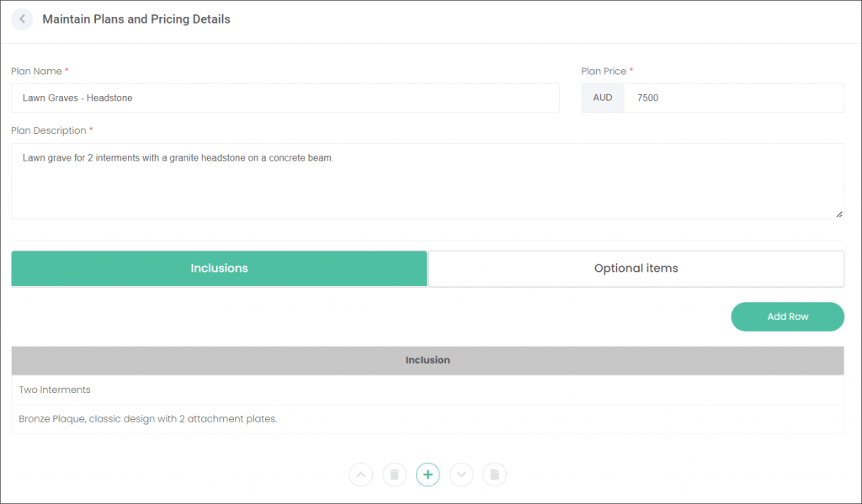Image resolution: width=862 pixels, height=504 pixels.
Task: Switch to the Optional items tab
Action: (636, 268)
